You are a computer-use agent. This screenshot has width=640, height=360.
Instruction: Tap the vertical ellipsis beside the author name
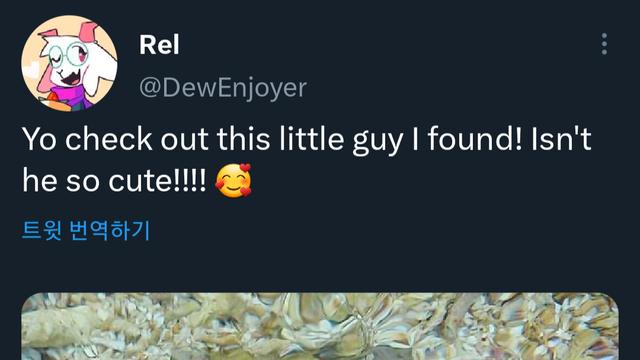coord(604,44)
